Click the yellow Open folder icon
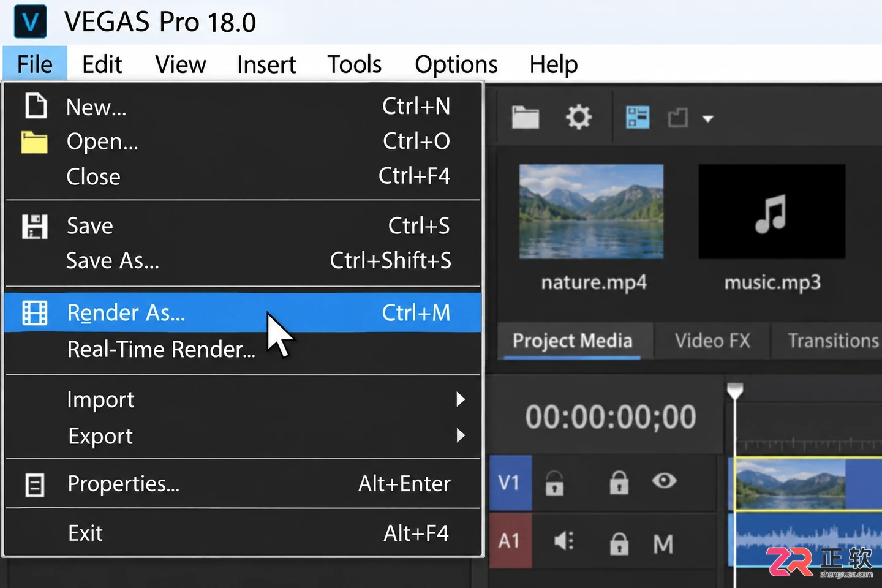Image resolution: width=882 pixels, height=588 pixels. tap(34, 141)
